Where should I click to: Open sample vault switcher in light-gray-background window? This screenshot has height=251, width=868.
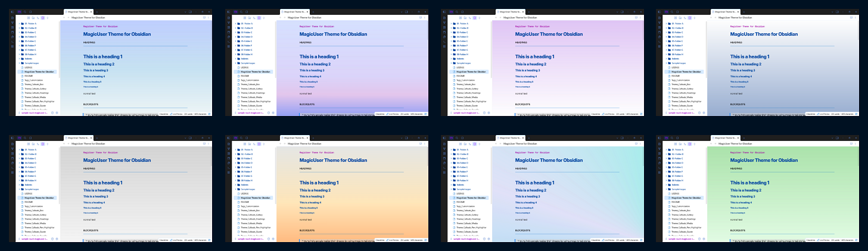33,239
